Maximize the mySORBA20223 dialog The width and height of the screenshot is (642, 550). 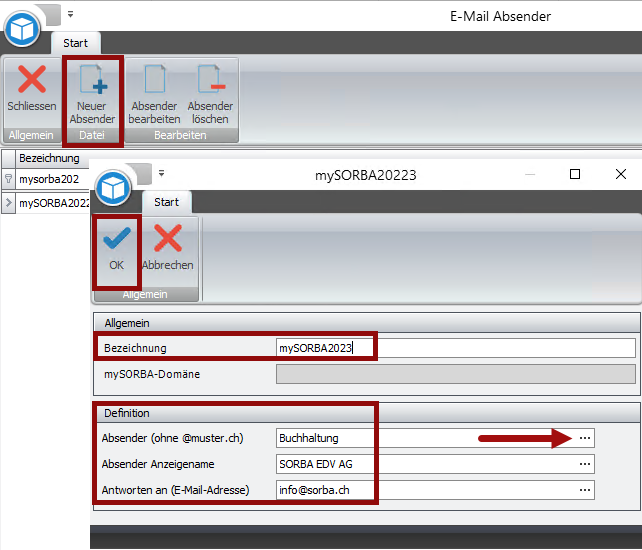point(575,174)
